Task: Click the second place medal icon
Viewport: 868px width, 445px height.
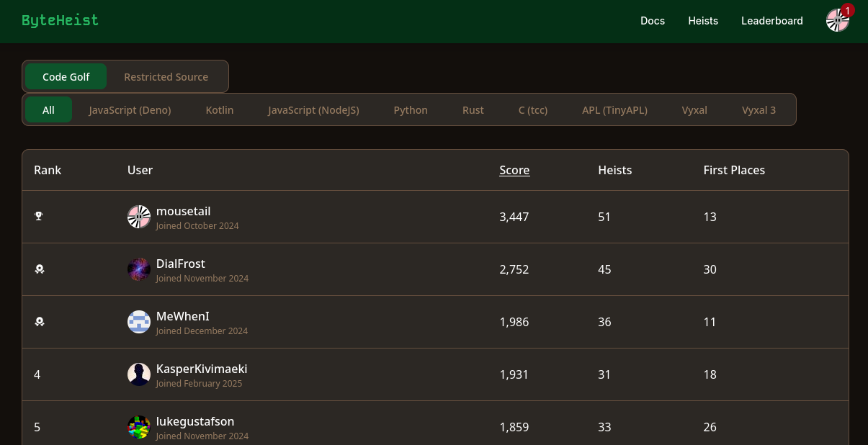Action: 40,269
